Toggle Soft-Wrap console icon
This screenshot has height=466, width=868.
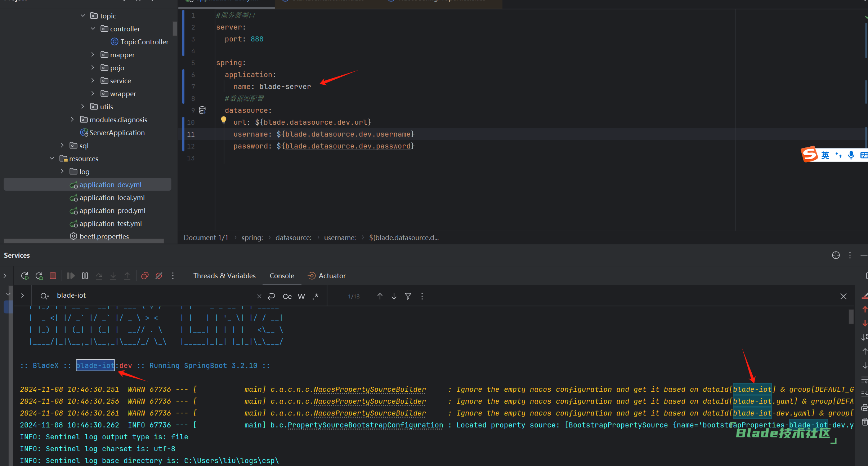pos(864,380)
